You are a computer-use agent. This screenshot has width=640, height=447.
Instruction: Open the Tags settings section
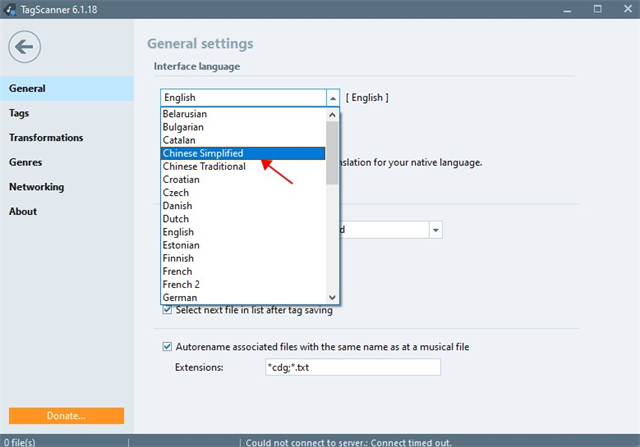19,113
